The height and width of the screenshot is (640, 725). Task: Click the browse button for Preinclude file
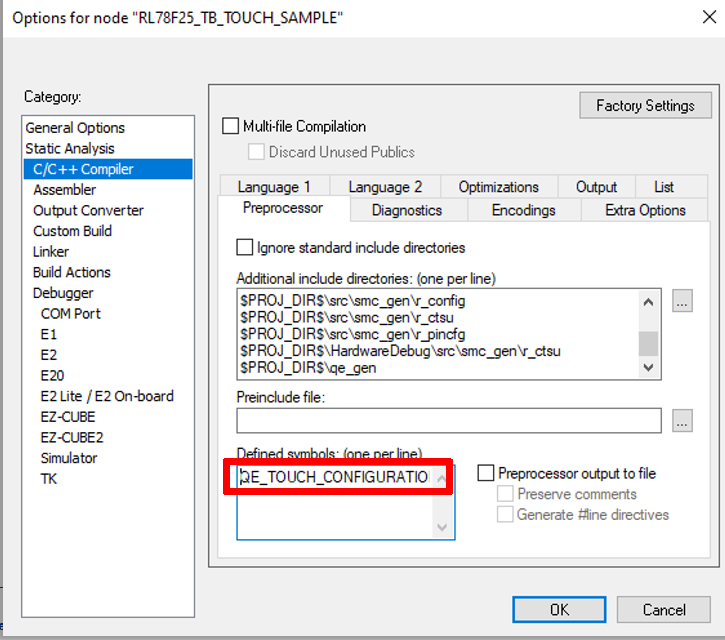[682, 420]
